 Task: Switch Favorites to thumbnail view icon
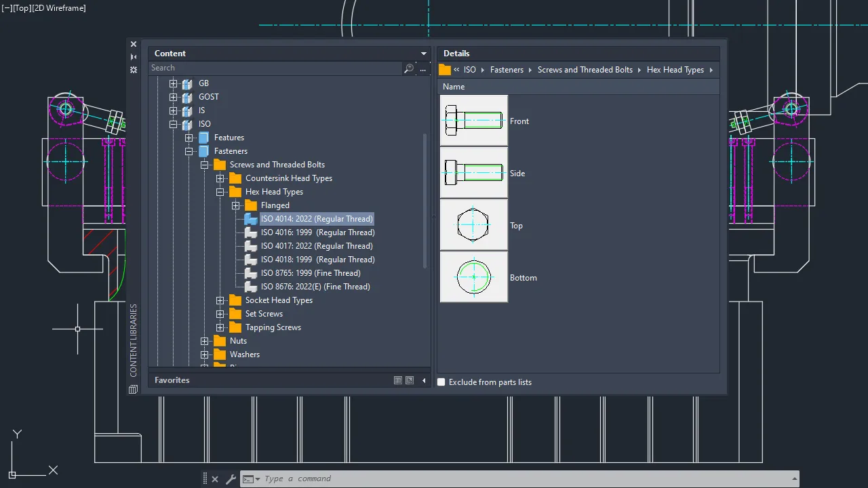pos(410,380)
